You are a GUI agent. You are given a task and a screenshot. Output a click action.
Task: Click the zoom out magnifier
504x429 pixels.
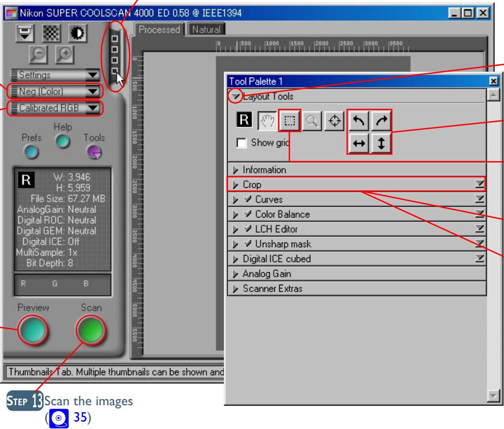(38, 54)
